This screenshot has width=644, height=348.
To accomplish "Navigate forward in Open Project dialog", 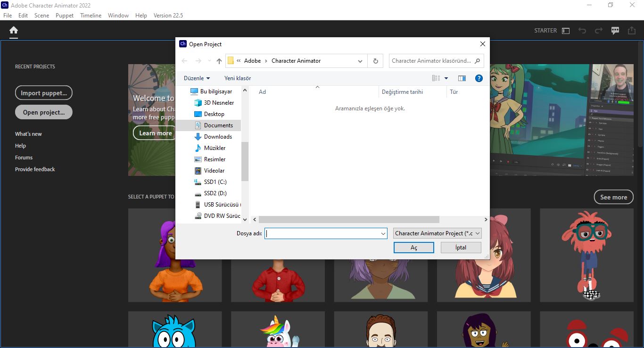I will click(198, 61).
